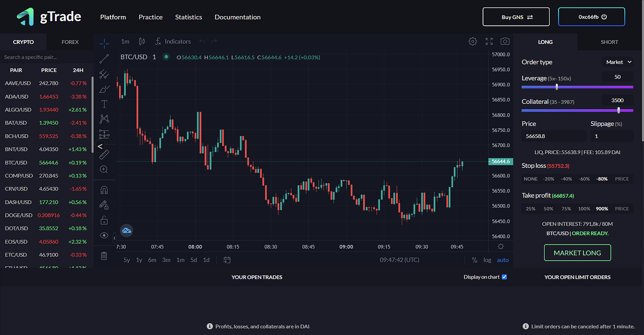Select the pitchfork drawing tool

(x=104, y=74)
